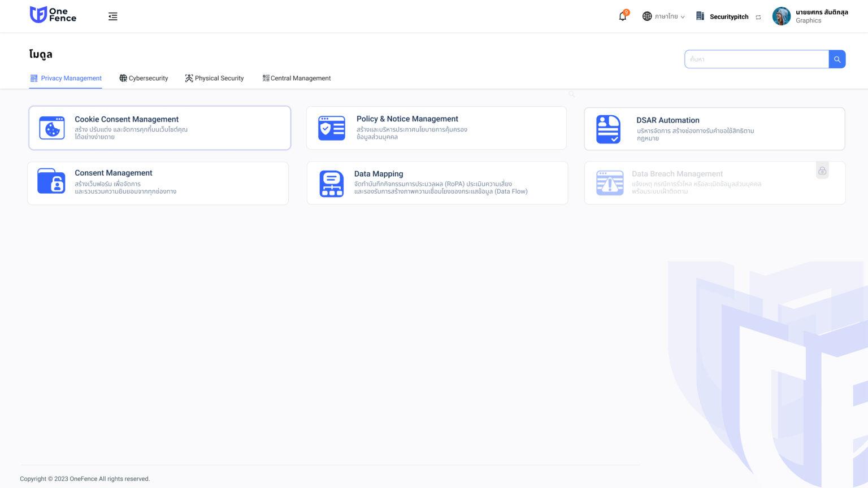
Task: Open the user profile menu for Graphics user
Action: 781,16
